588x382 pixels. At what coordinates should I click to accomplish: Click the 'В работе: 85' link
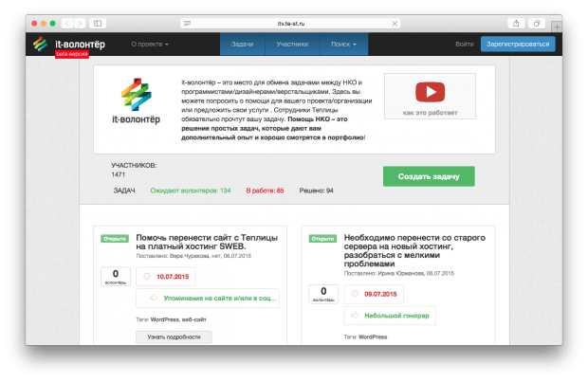click(x=265, y=191)
